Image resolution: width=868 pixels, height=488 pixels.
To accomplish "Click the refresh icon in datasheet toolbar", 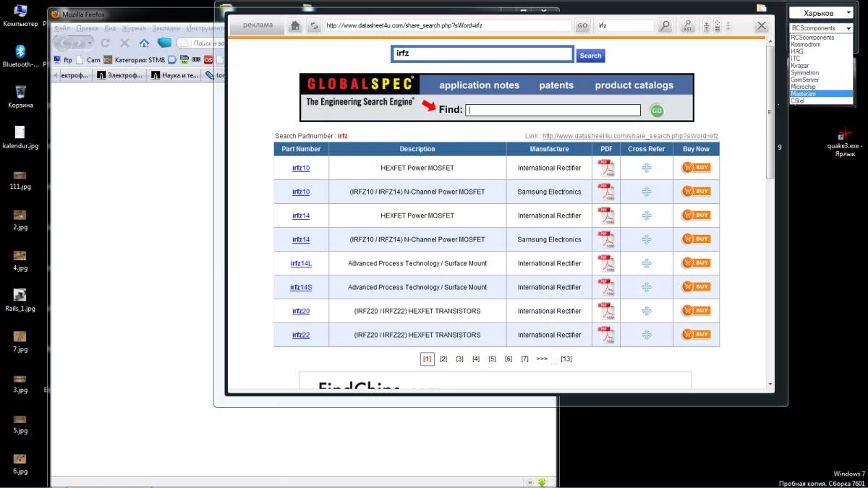I will coord(313,25).
